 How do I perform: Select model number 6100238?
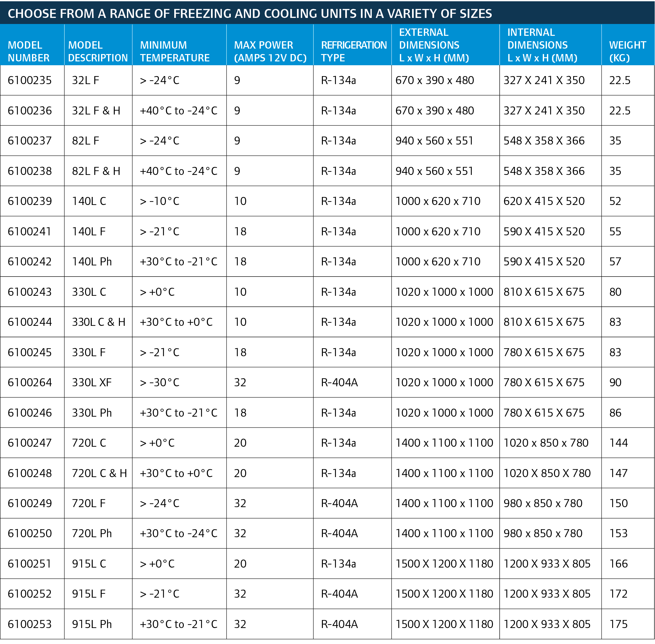click(x=30, y=171)
